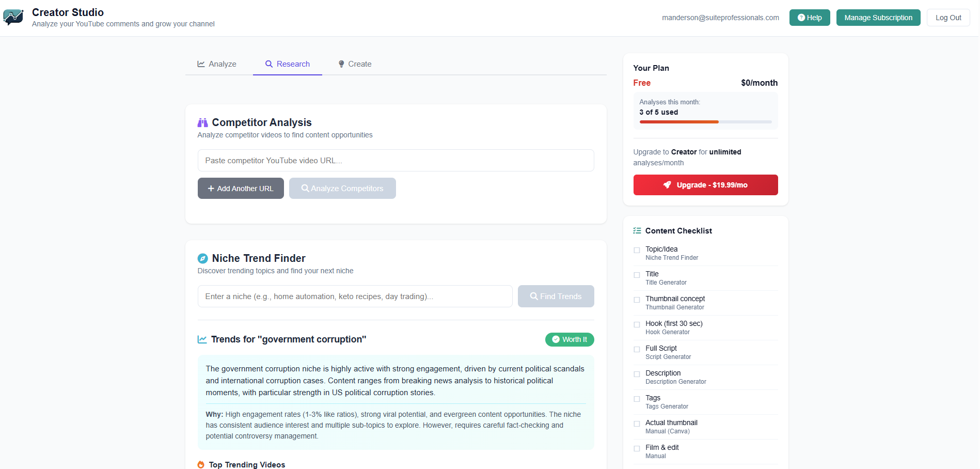Open the Create tab
Image resolution: width=980 pixels, height=469 pixels.
[x=355, y=64]
